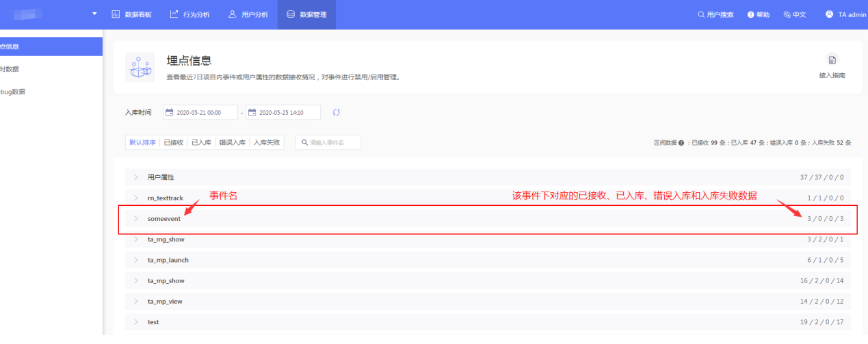Refresh the data with the reload icon
The height and width of the screenshot is (344, 868).
click(337, 112)
